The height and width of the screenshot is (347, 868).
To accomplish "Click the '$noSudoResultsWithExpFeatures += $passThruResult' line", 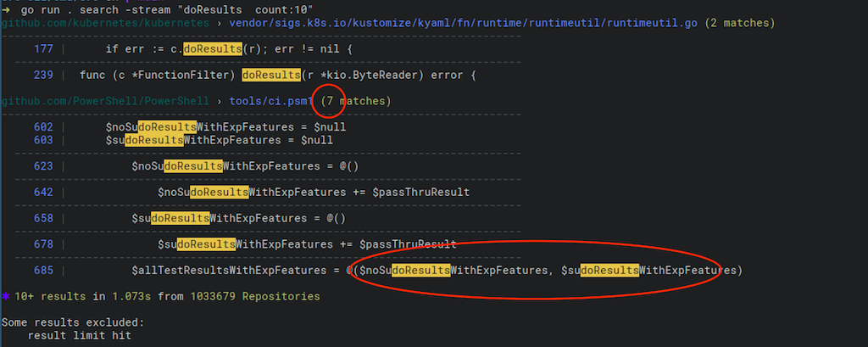I will (314, 193).
